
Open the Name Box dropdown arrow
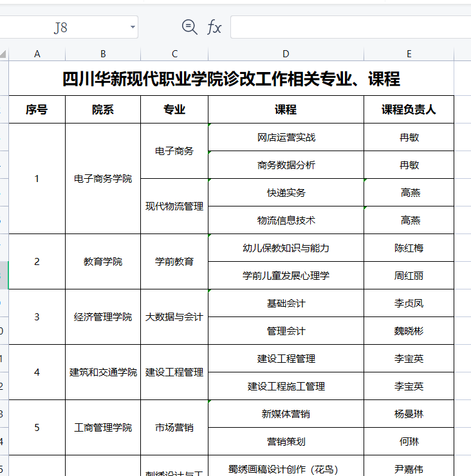[133, 27]
